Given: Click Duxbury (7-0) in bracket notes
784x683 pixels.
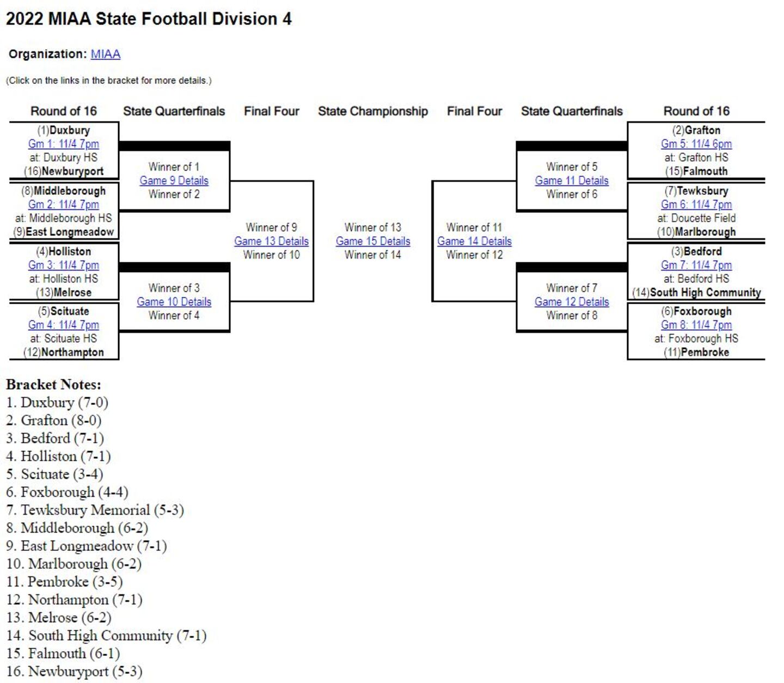Looking at the screenshot, I should 57,403.
